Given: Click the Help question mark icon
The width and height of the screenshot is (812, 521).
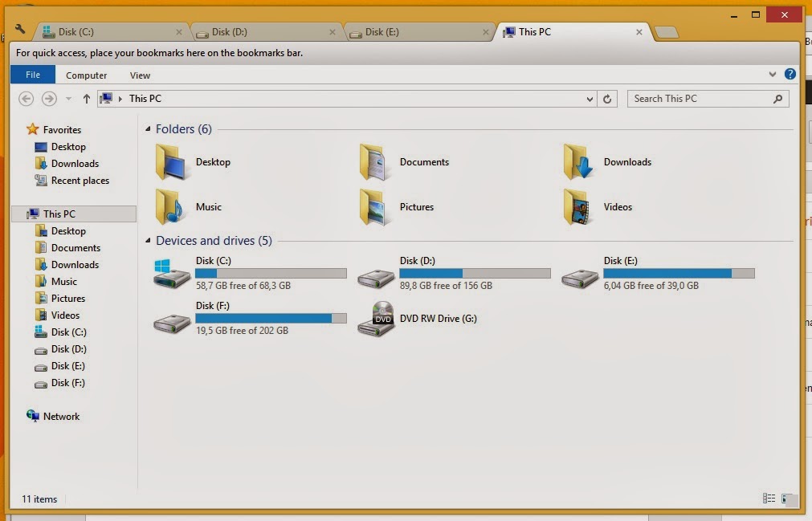Looking at the screenshot, I should click(x=790, y=74).
